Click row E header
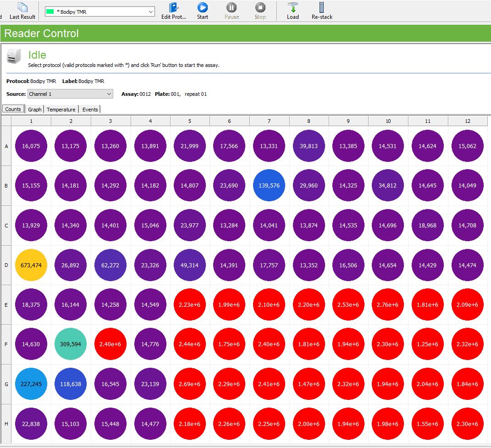491x448 pixels. pyautogui.click(x=6, y=305)
